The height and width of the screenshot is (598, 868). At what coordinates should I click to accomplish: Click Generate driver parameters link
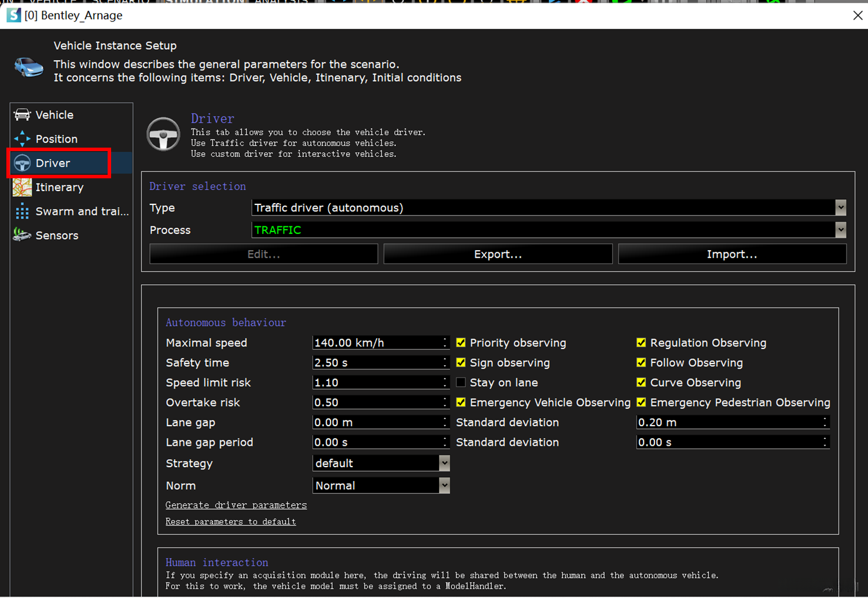(236, 505)
